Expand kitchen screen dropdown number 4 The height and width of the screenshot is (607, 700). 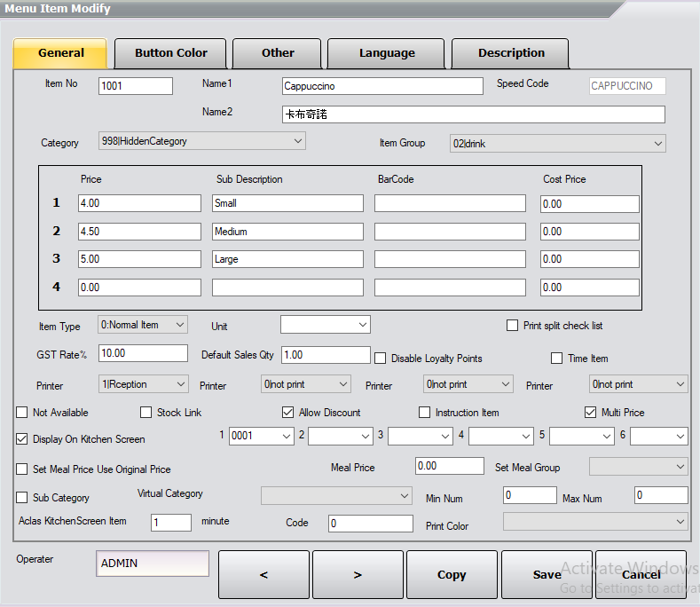coord(501,436)
